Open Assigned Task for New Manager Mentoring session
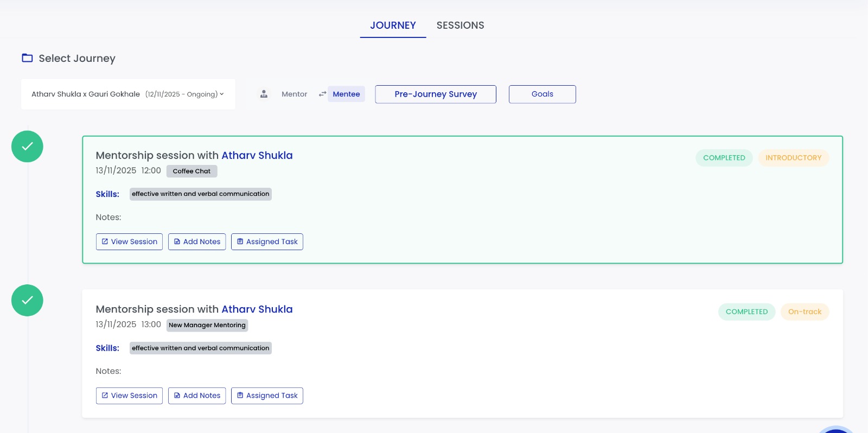Screen dimensions: 868x433 (267, 396)
